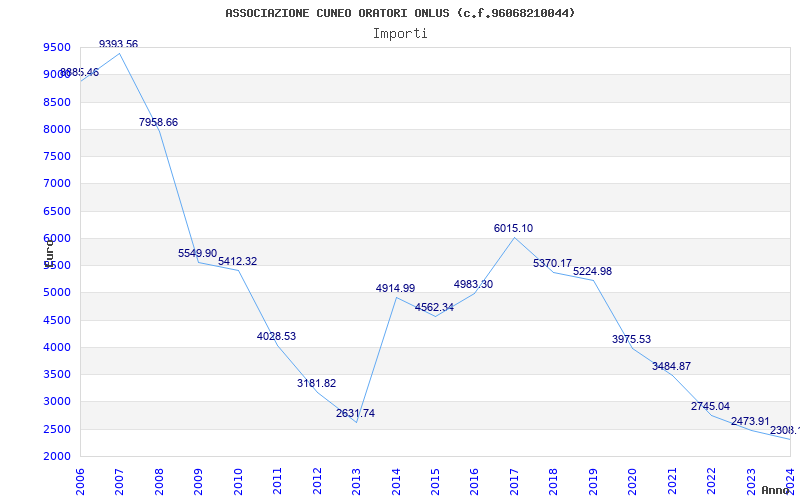800x500 pixels.
Task: Select the 4028.53 value label
Action: tap(277, 337)
